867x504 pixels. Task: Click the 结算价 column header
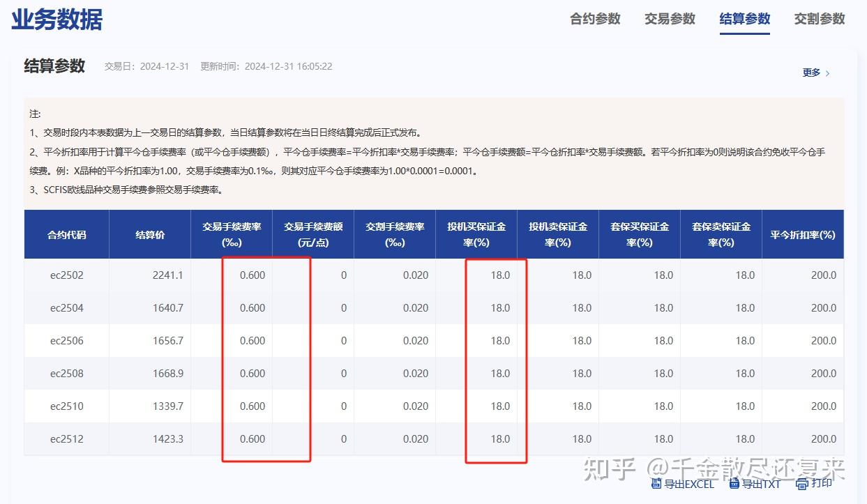coord(150,235)
